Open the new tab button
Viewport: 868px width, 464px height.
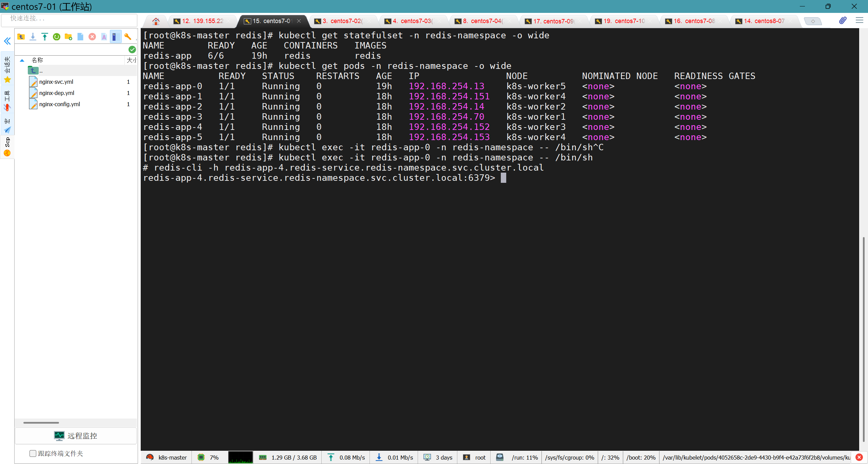813,21
